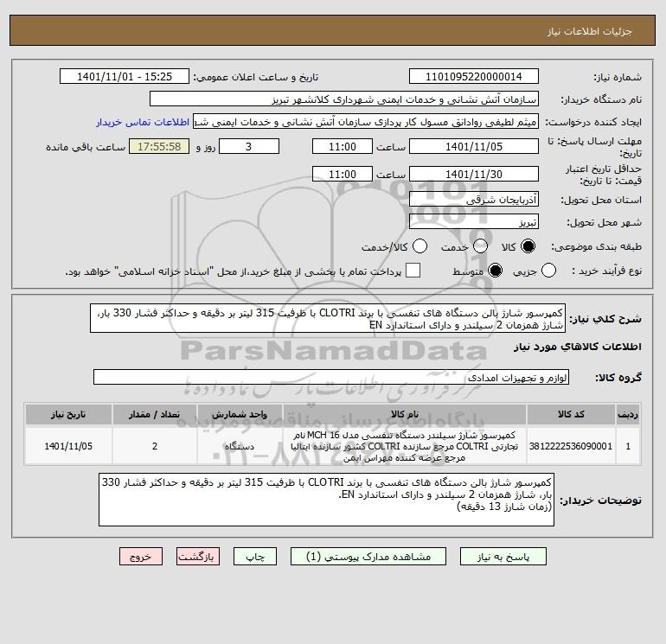Image resolution: width=666 pixels, height=644 pixels.
Task: Select the کالا radio button
Action: [528, 246]
